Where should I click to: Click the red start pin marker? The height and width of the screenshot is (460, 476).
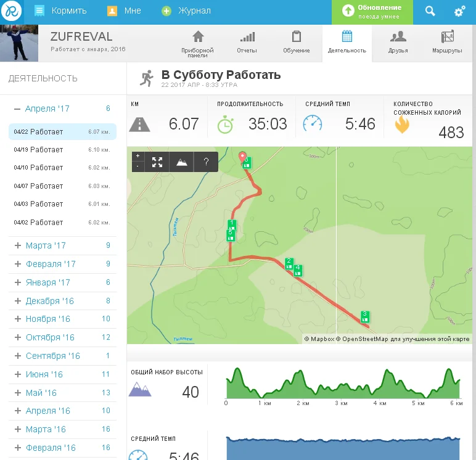tap(242, 157)
